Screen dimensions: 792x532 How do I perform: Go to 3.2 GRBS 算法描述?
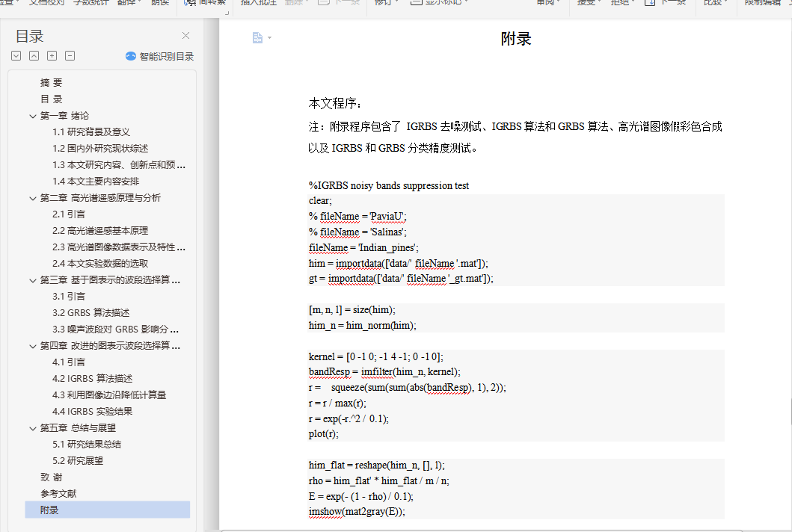[91, 313]
